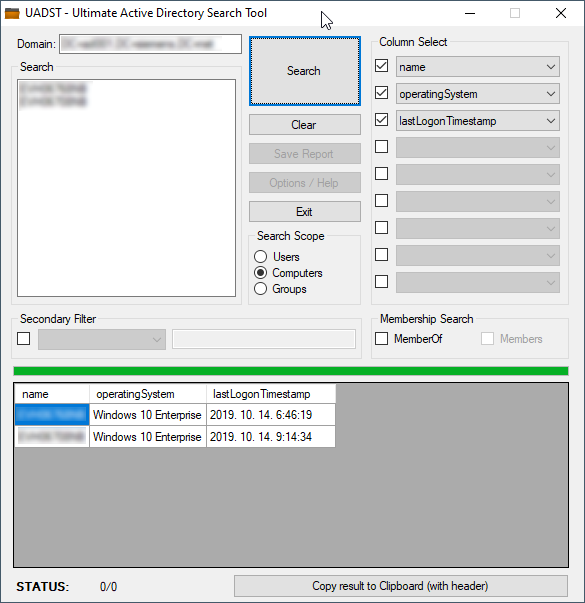The height and width of the screenshot is (603, 585).
Task: Copy result to Clipboard (with header)
Action: pos(400,586)
